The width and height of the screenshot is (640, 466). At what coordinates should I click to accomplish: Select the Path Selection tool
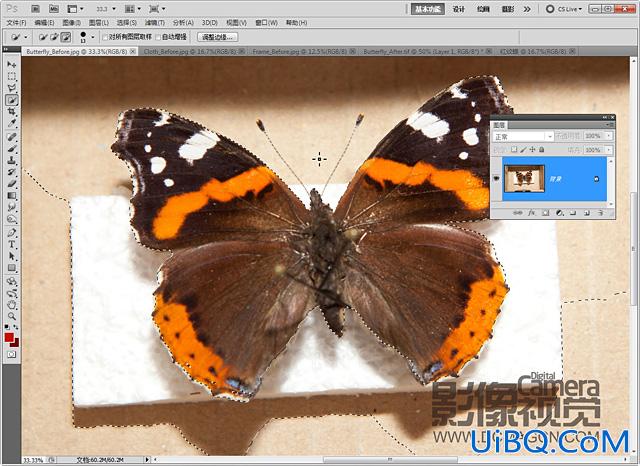pos(11,257)
